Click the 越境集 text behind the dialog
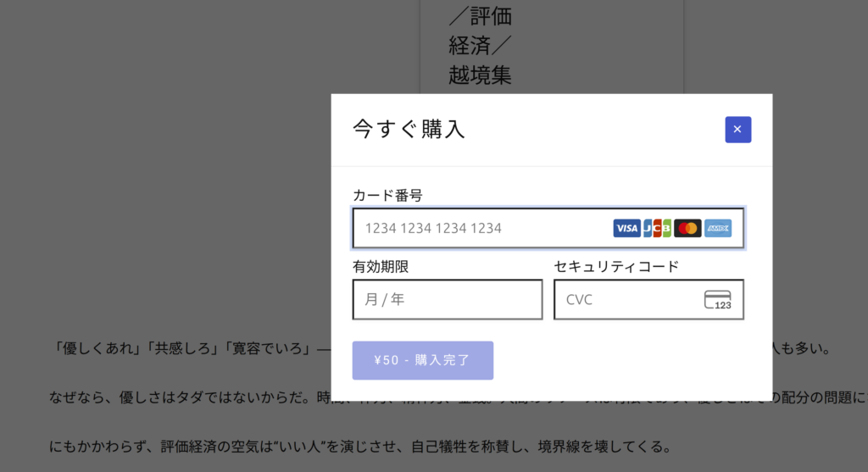 pyautogui.click(x=480, y=75)
